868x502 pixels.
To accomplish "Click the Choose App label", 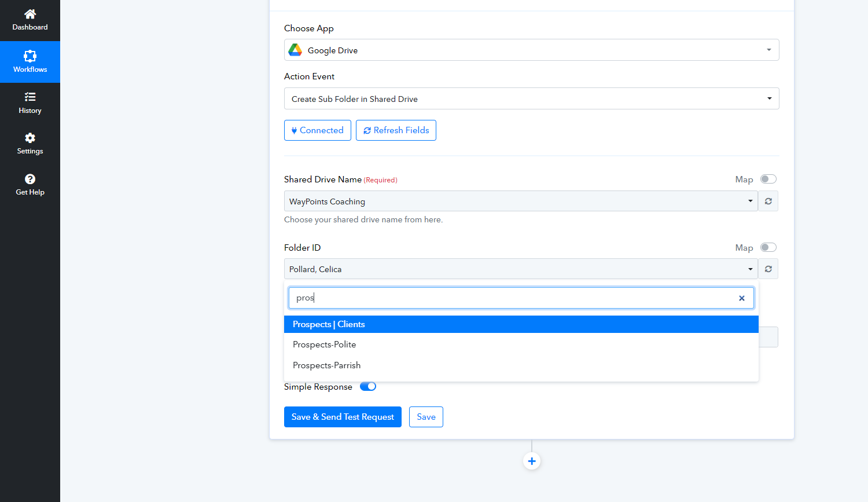I will pos(309,28).
